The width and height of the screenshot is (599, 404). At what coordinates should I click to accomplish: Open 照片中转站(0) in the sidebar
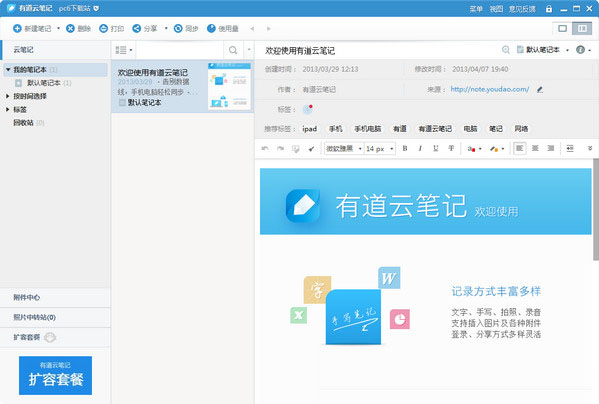pos(55,317)
